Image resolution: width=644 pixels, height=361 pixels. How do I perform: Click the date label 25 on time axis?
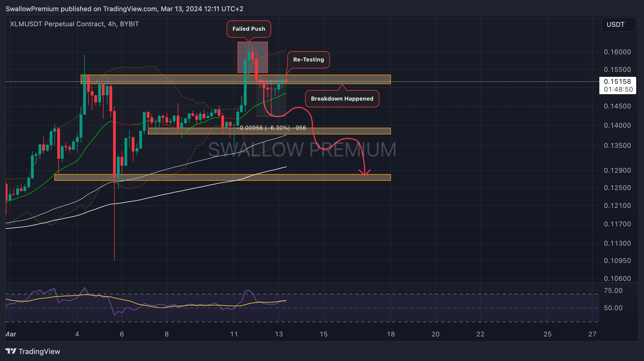point(548,334)
